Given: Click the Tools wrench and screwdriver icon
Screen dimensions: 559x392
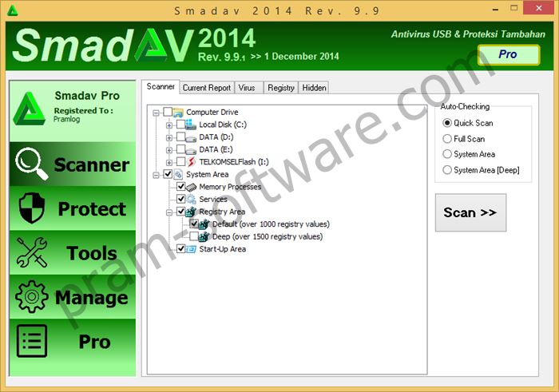Looking at the screenshot, I should tap(32, 252).
